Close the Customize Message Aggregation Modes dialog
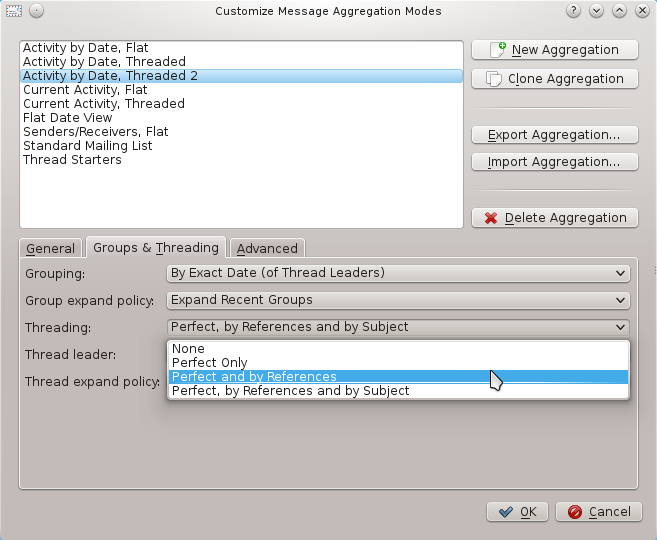Screen dimensions: 657x540 pyautogui.click(x=642, y=11)
